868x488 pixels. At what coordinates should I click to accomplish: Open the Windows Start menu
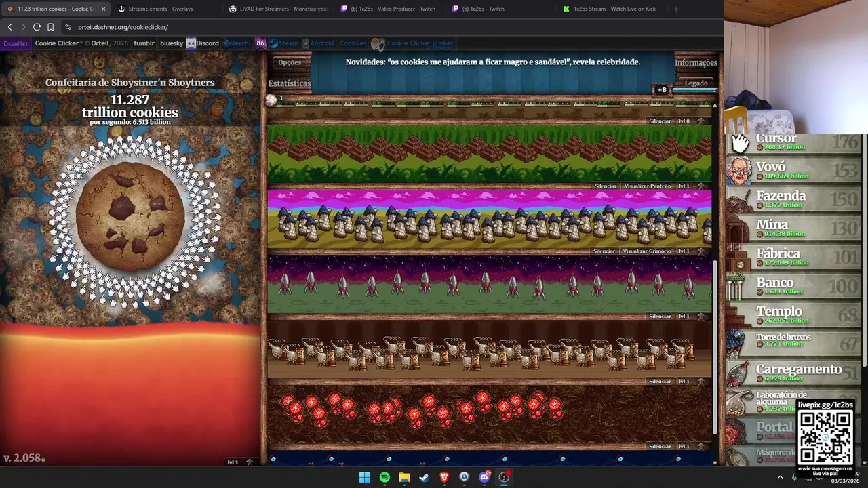364,477
